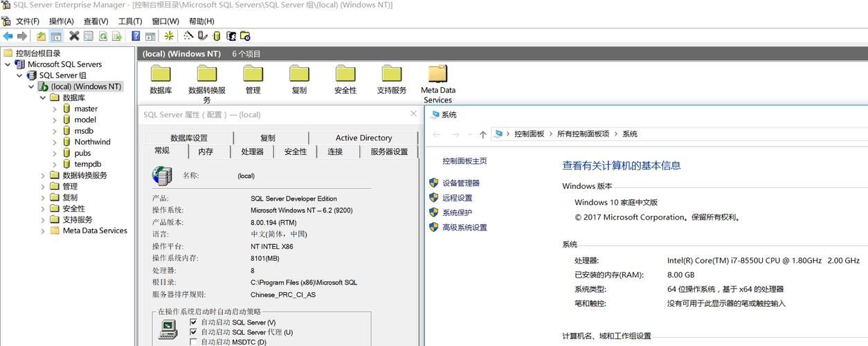Collapse the 数据库 tree folder
This screenshot has height=346, width=868.
point(43,98)
